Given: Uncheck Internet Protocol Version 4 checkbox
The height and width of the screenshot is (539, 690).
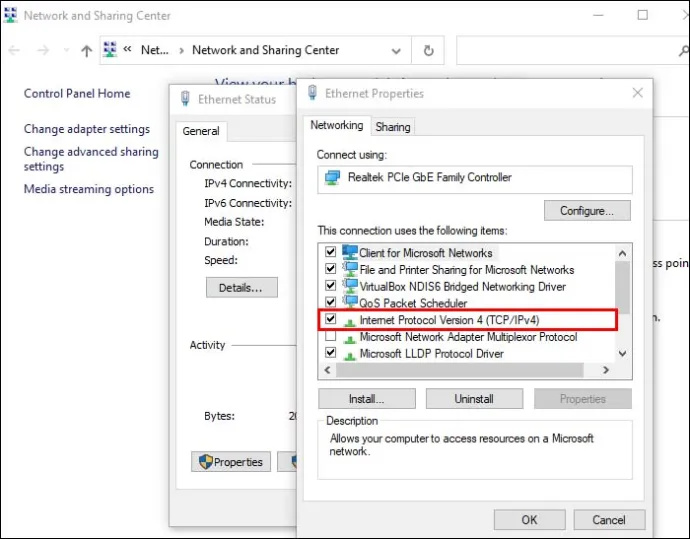Looking at the screenshot, I should pos(330,319).
